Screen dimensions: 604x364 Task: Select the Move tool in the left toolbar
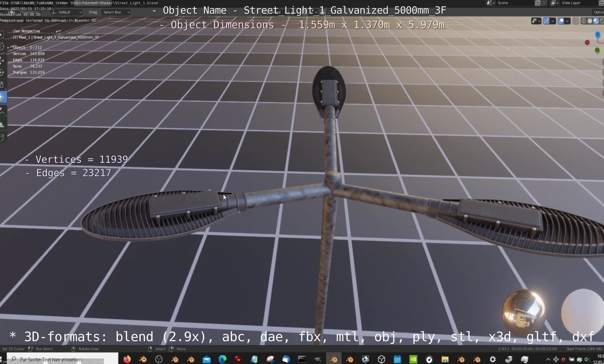(x=2, y=60)
